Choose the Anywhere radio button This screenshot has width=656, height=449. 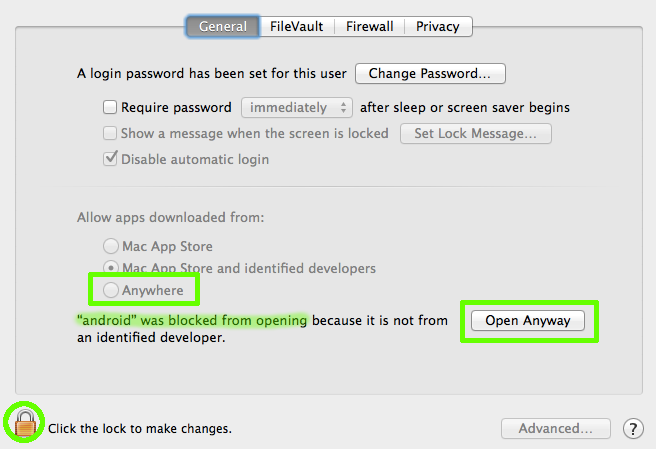pos(111,290)
